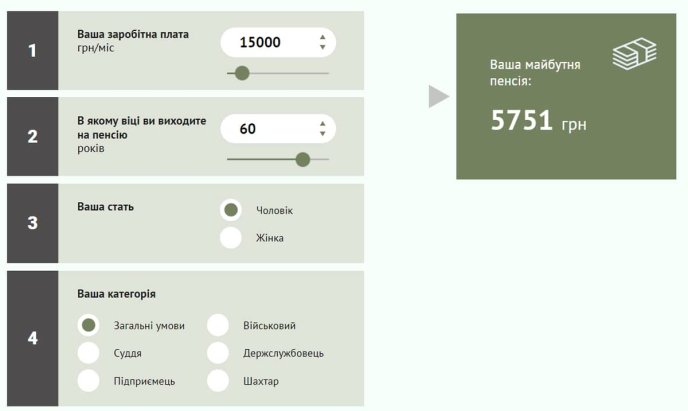This screenshot has width=688, height=411.
Task: Choose the Загальні умови category option
Action: pyautogui.click(x=89, y=325)
